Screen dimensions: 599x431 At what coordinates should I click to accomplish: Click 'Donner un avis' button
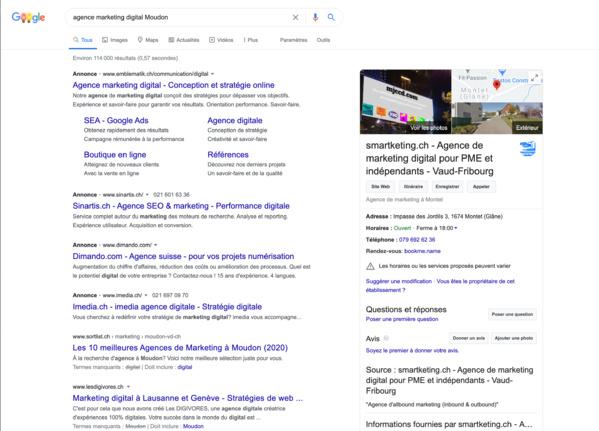468,338
